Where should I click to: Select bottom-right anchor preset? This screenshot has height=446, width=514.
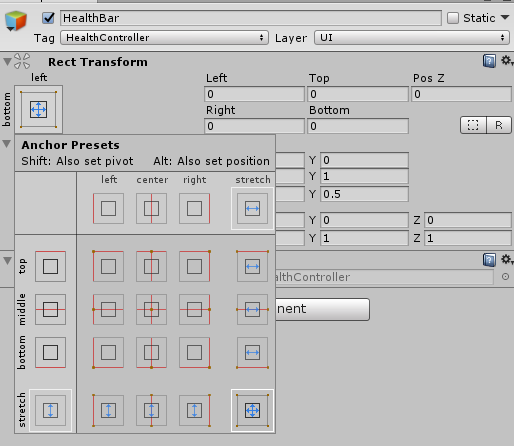pyautogui.click(x=195, y=352)
